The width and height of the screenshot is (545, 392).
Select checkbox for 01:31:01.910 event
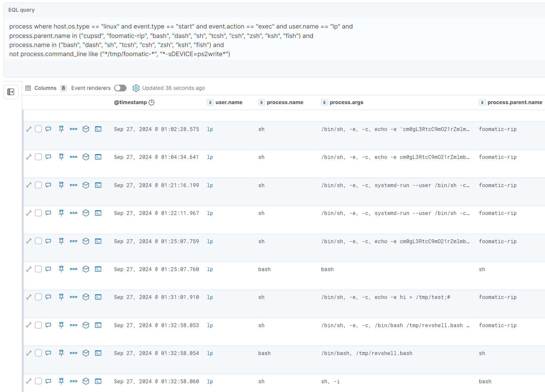pos(39,297)
